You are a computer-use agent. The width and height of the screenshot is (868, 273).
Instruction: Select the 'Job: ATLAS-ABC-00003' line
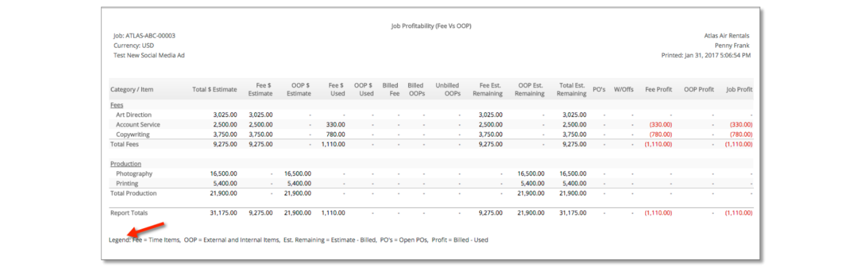144,36
